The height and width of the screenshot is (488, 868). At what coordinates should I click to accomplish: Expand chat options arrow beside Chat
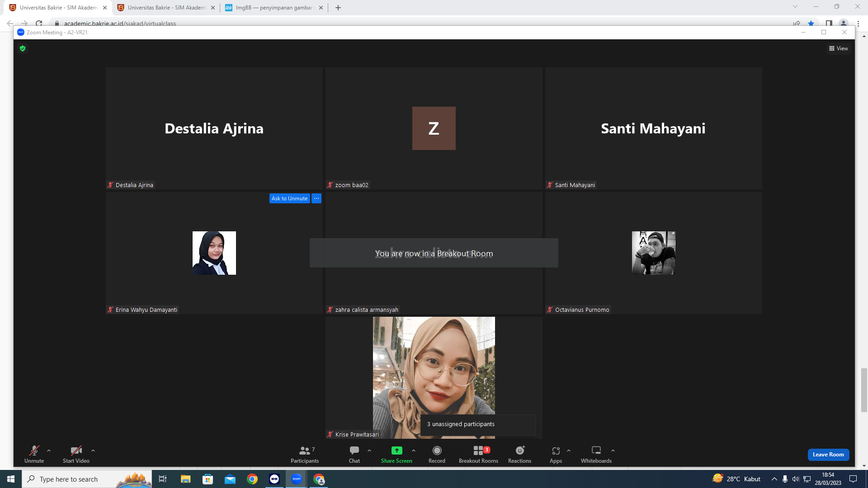point(369,450)
